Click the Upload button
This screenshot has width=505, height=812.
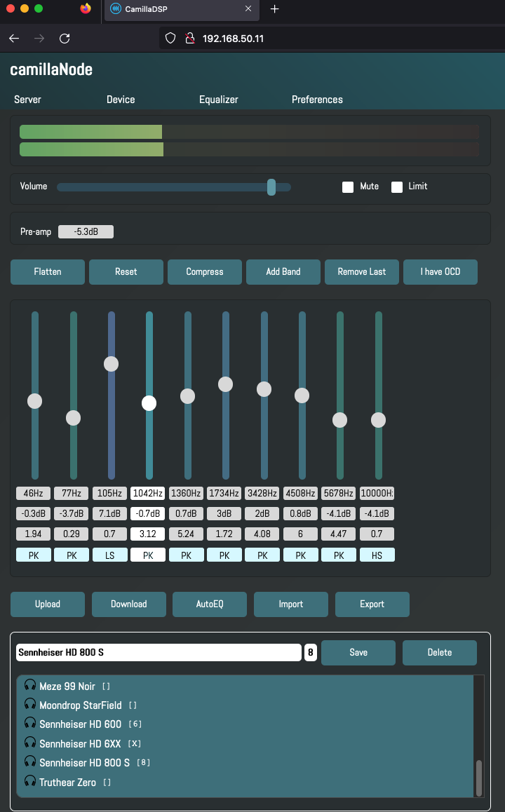tap(48, 604)
